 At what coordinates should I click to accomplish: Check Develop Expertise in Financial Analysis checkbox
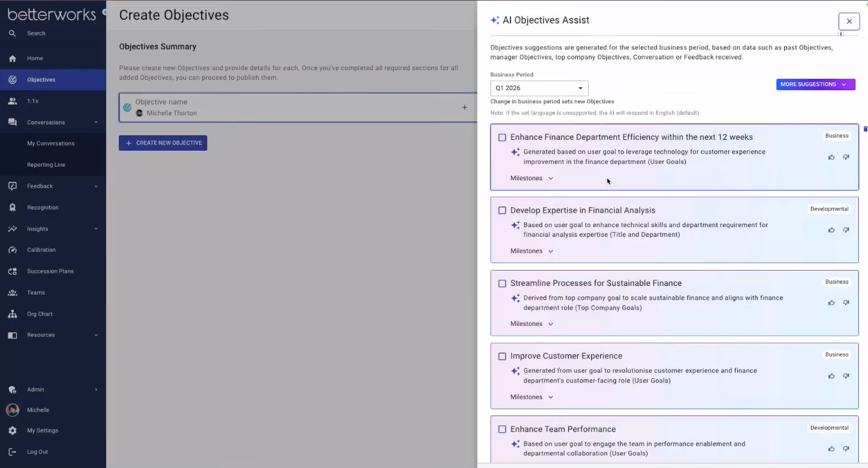(x=503, y=211)
